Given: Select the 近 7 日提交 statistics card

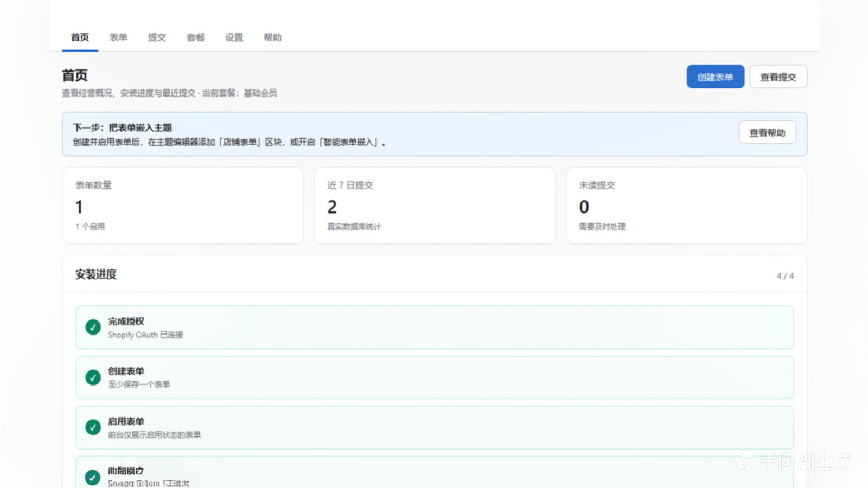Looking at the screenshot, I should 435,206.
